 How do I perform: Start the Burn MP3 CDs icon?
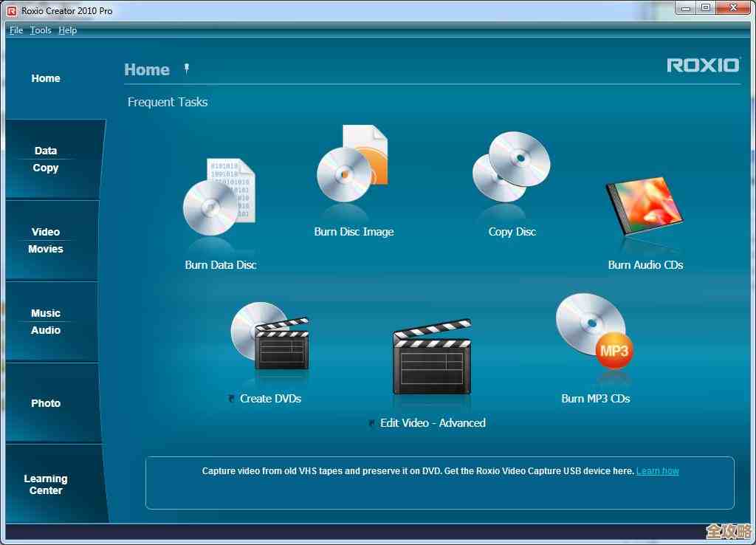pyautogui.click(x=594, y=331)
